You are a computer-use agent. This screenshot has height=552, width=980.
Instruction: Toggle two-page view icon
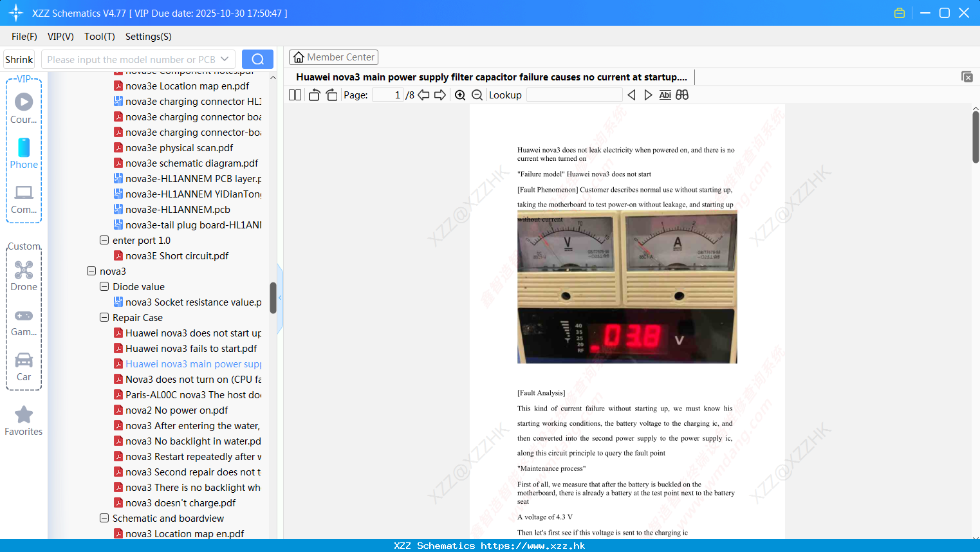click(x=295, y=95)
